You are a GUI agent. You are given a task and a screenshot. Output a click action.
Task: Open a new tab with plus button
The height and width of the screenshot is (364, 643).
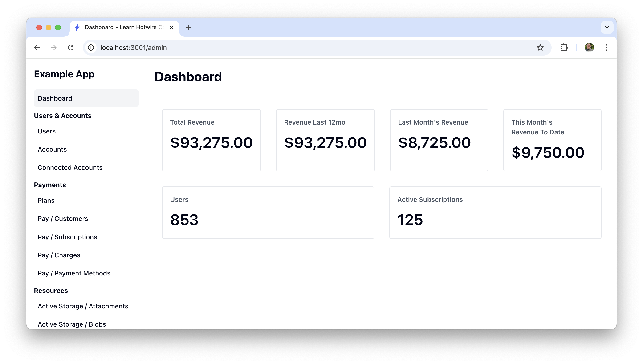(x=188, y=27)
